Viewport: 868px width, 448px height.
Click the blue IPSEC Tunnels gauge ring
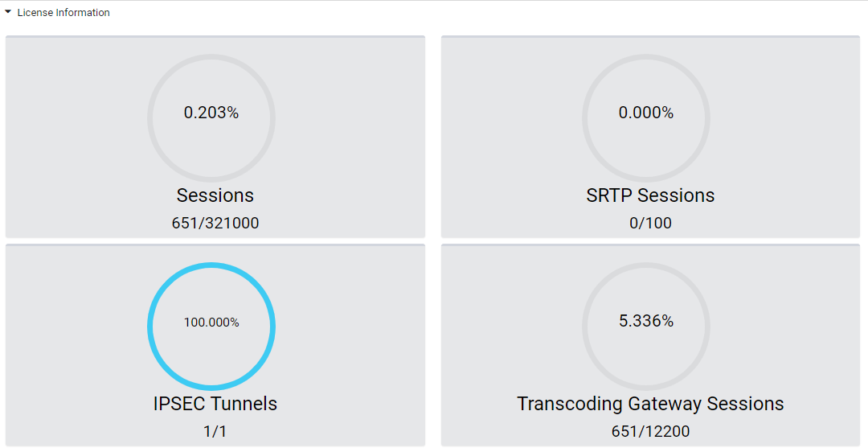[x=150, y=326]
